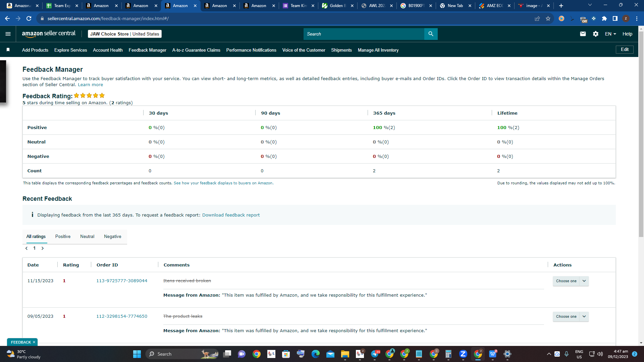The width and height of the screenshot is (644, 362).
Task: Click the comment "The product leaks"
Action: pos(183,316)
